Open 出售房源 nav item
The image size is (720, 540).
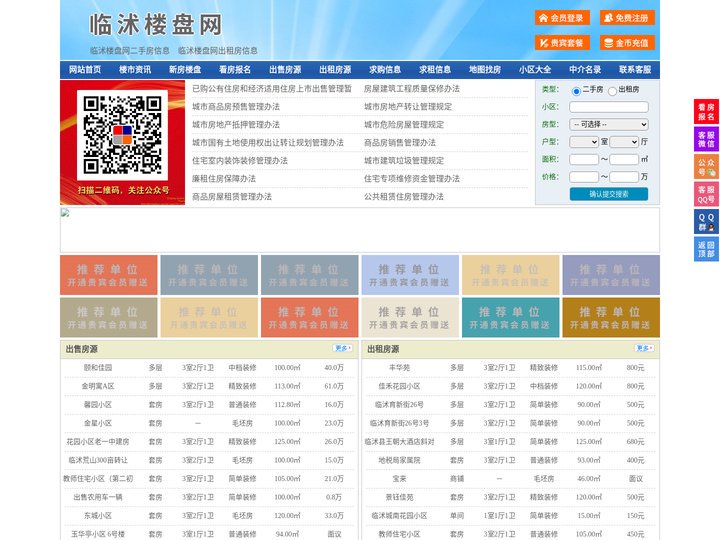click(x=285, y=70)
